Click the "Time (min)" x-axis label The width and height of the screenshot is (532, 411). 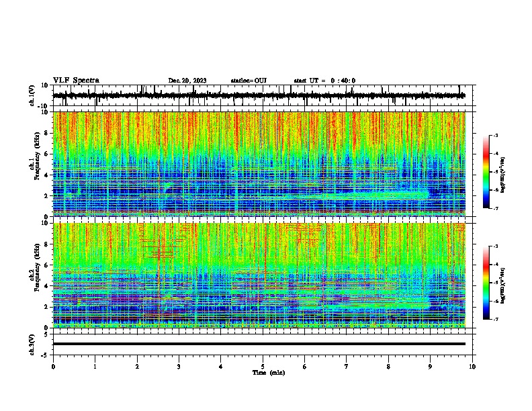269,373
